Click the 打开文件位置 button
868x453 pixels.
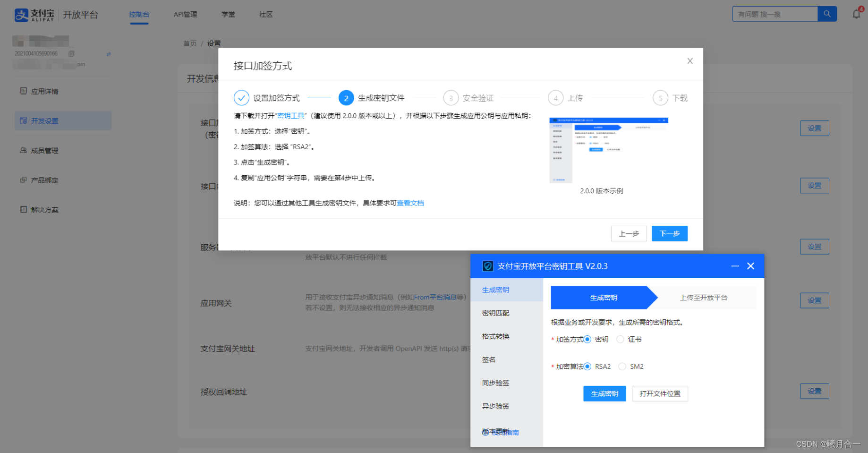660,393
